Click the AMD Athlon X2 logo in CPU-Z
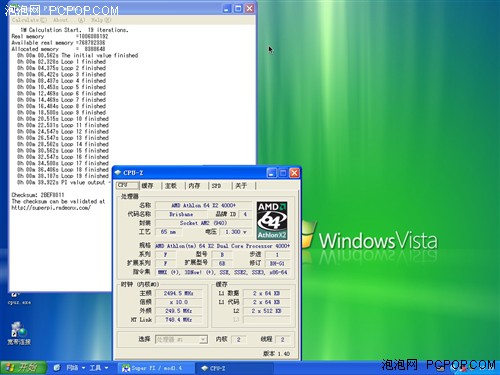The height and width of the screenshot is (375, 500). tap(272, 220)
